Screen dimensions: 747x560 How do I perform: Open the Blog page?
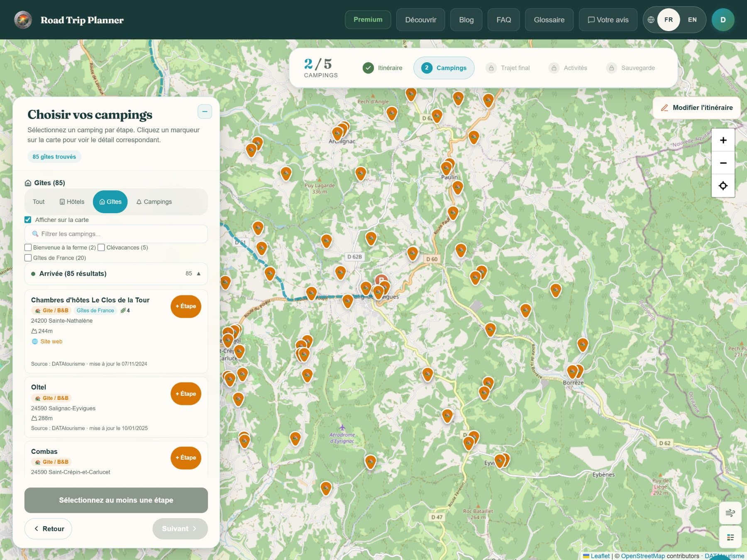click(x=466, y=19)
